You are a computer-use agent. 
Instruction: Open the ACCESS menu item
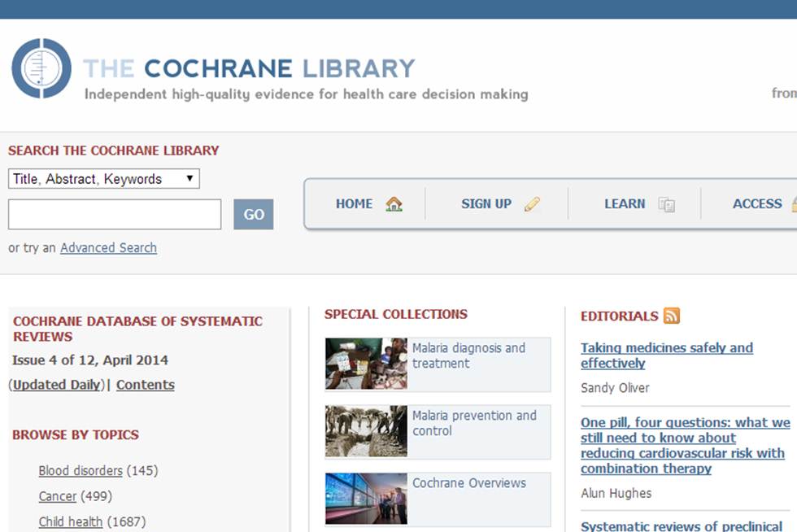tap(757, 204)
